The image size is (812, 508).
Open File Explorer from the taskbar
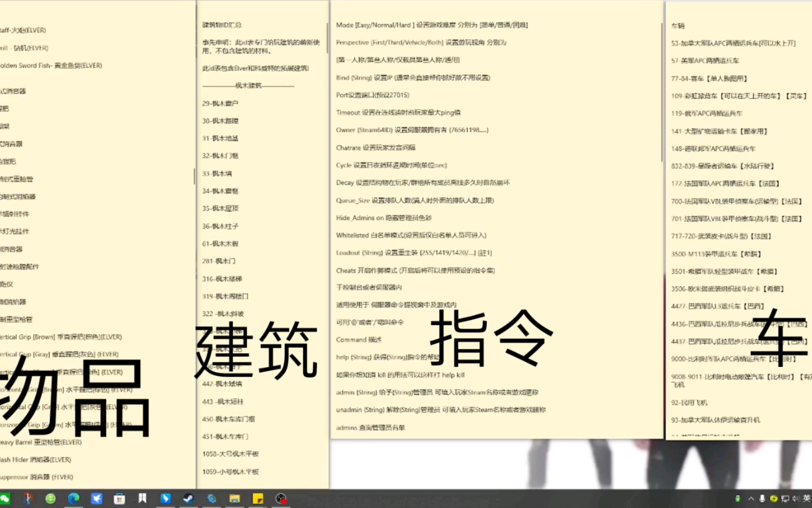pos(234,499)
